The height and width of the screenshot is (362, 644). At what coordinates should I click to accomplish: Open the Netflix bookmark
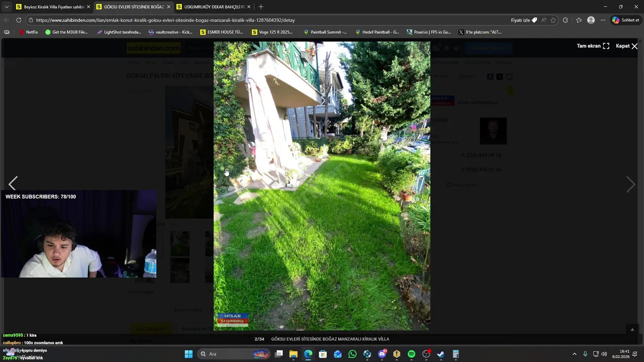point(28,32)
